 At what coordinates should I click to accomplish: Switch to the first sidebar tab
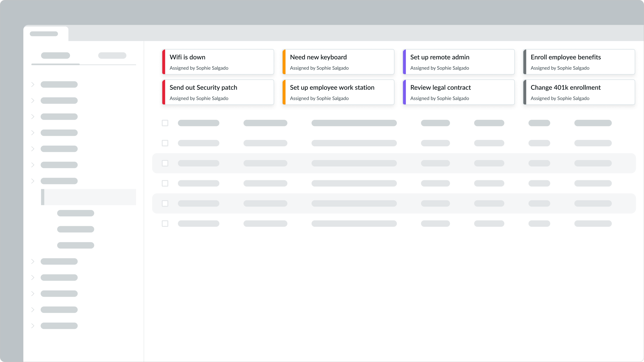click(x=55, y=55)
